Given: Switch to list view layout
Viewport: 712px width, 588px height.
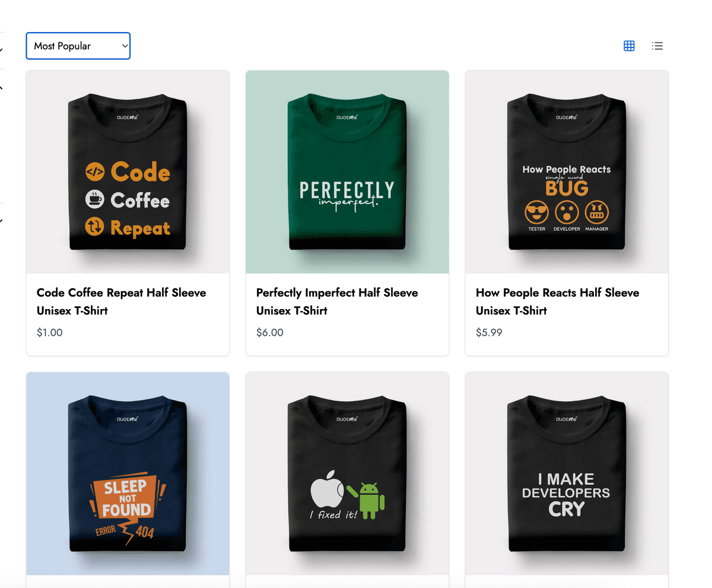Looking at the screenshot, I should click(x=657, y=46).
